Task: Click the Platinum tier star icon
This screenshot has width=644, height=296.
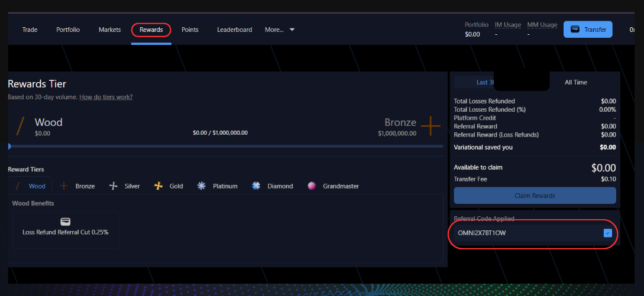Action: (x=201, y=186)
